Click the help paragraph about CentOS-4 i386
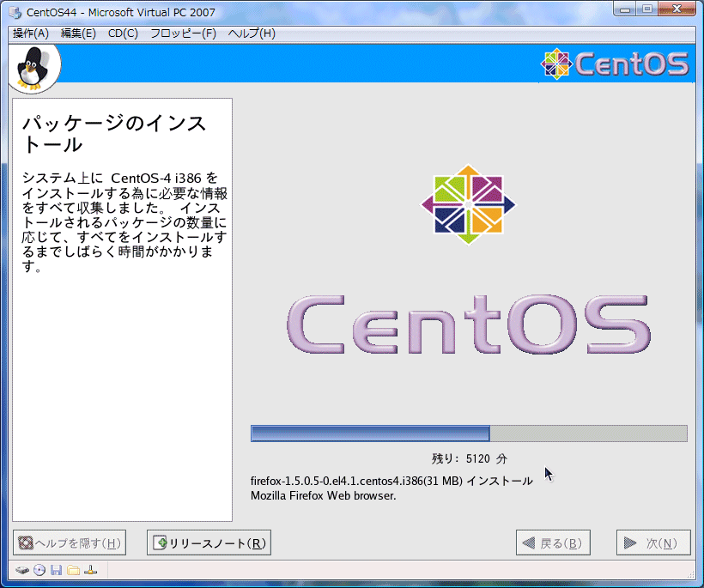This screenshot has height=588, width=704. (x=124, y=222)
